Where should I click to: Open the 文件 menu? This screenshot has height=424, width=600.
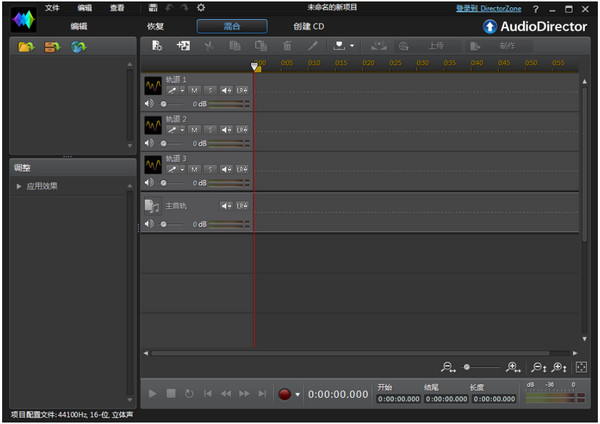point(52,8)
